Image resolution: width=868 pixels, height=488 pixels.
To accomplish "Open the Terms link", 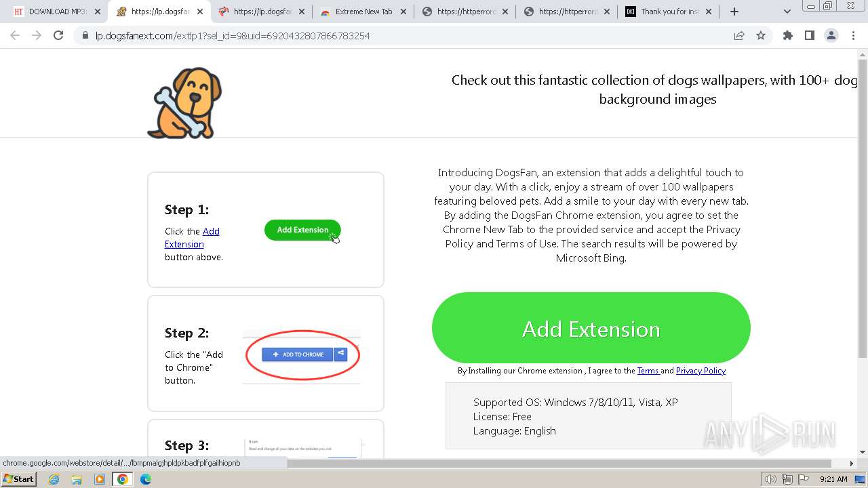I will pyautogui.click(x=648, y=371).
